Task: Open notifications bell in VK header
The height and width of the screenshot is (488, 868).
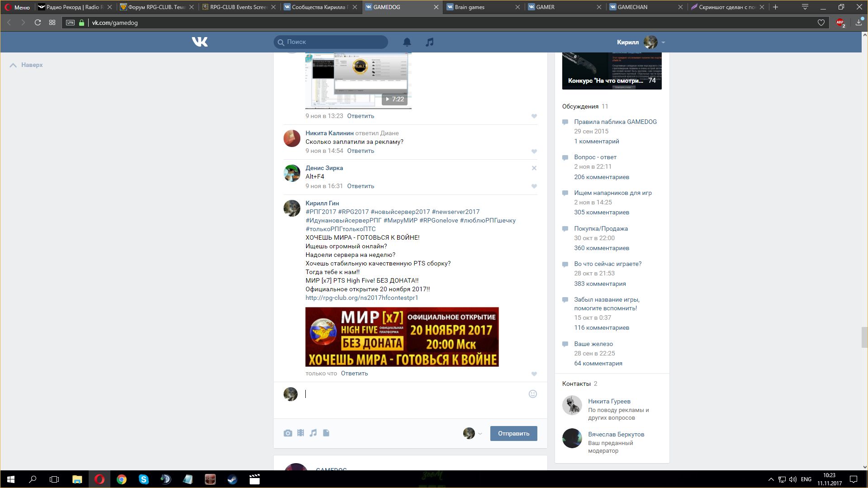Action: click(x=407, y=42)
